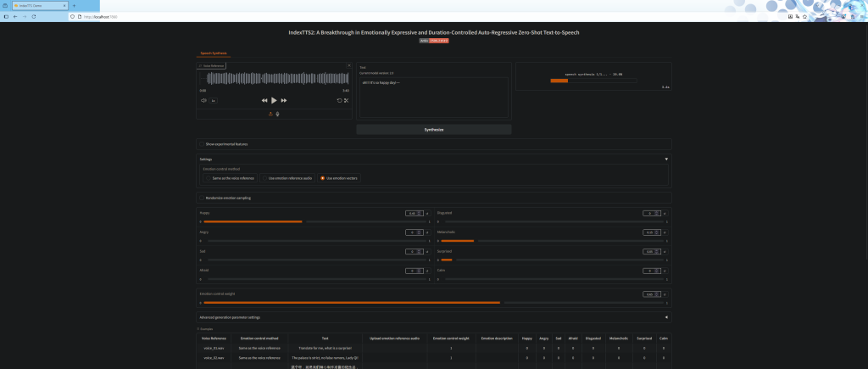Collapse the Settings section
This screenshot has height=369, width=868.
click(x=666, y=159)
